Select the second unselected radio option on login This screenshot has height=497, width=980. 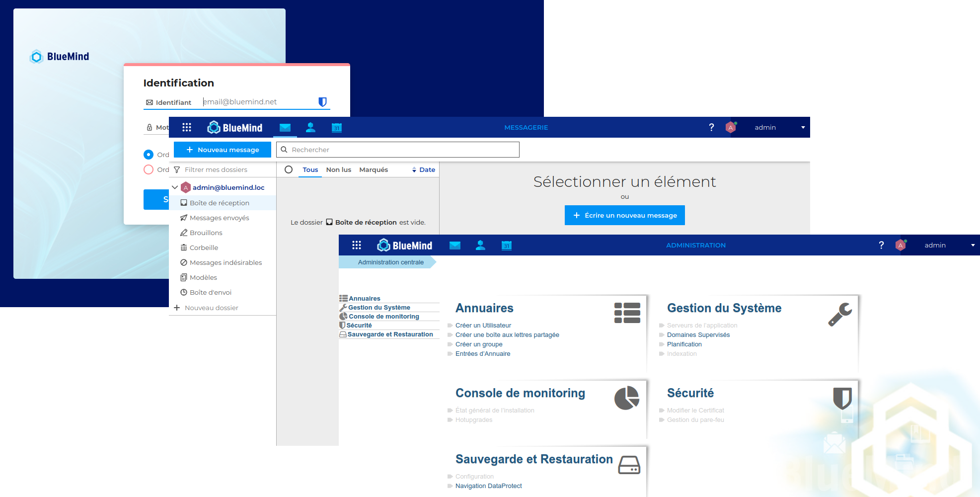point(149,169)
